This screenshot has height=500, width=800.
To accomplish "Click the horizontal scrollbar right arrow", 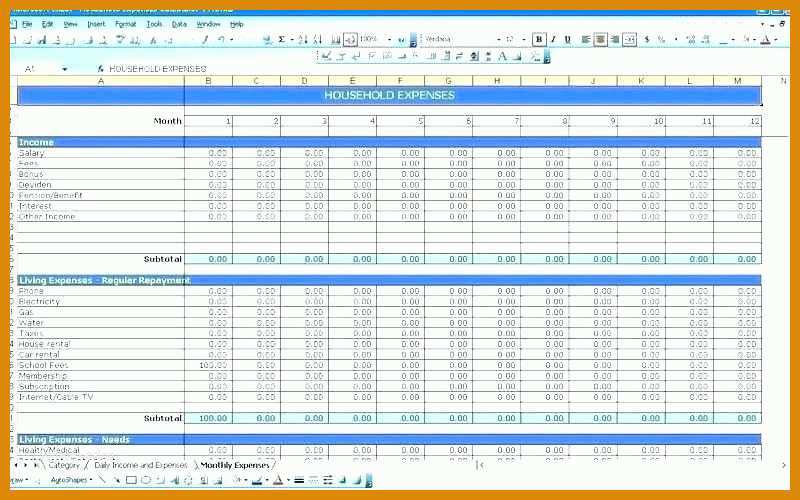I will click(x=783, y=465).
